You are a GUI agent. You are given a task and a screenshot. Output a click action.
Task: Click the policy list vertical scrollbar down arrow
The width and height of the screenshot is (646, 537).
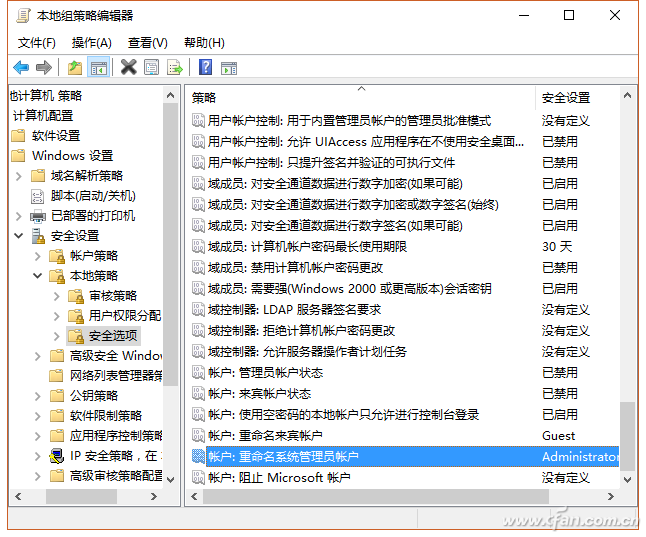click(x=627, y=479)
